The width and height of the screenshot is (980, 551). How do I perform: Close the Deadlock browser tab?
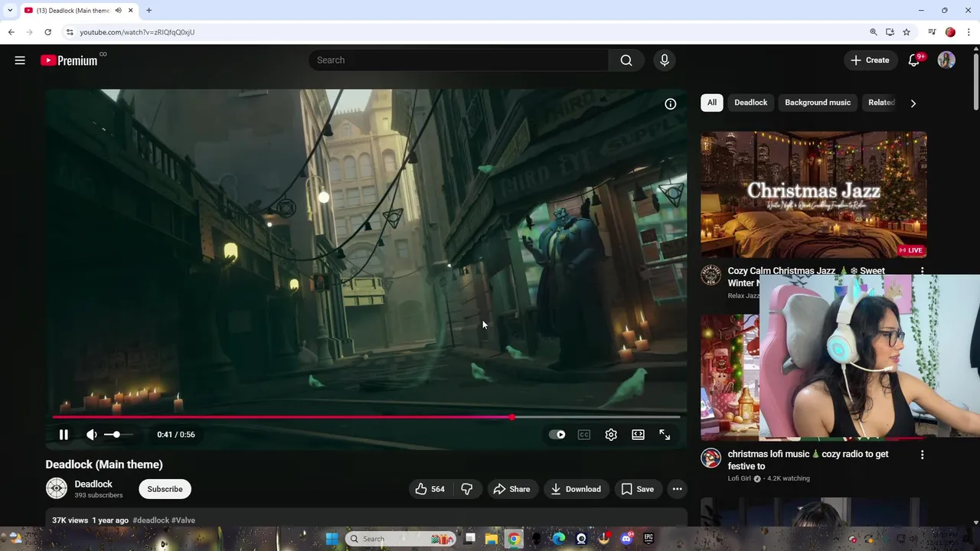131,11
